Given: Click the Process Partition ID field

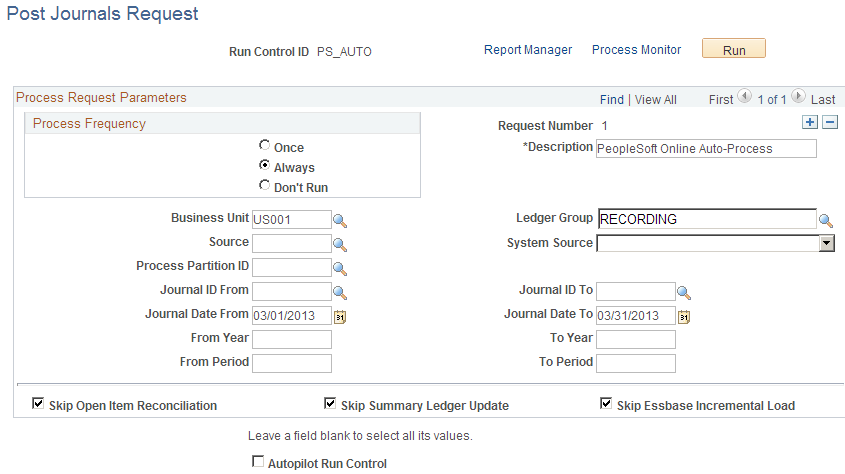Looking at the screenshot, I should [x=292, y=268].
